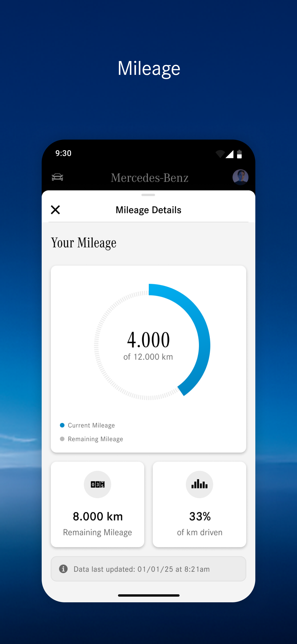Tap the odometer icon above Remaining Mileage
297x644 pixels.
[97, 485]
